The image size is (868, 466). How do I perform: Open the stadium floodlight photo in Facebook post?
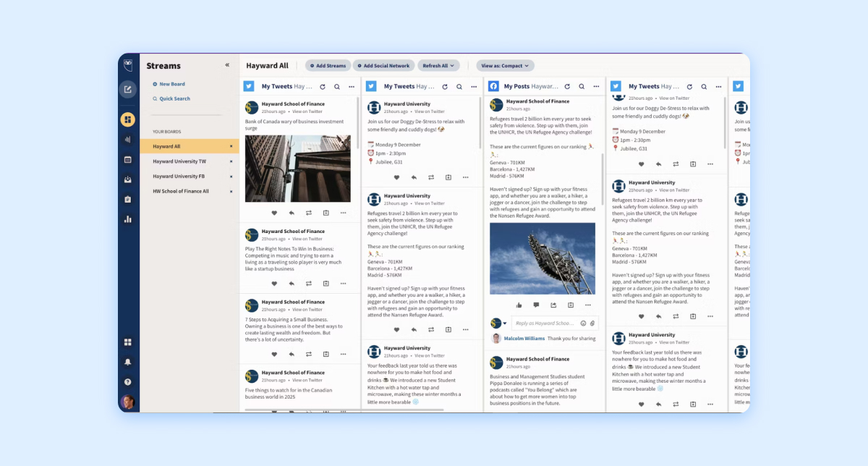[x=542, y=258]
